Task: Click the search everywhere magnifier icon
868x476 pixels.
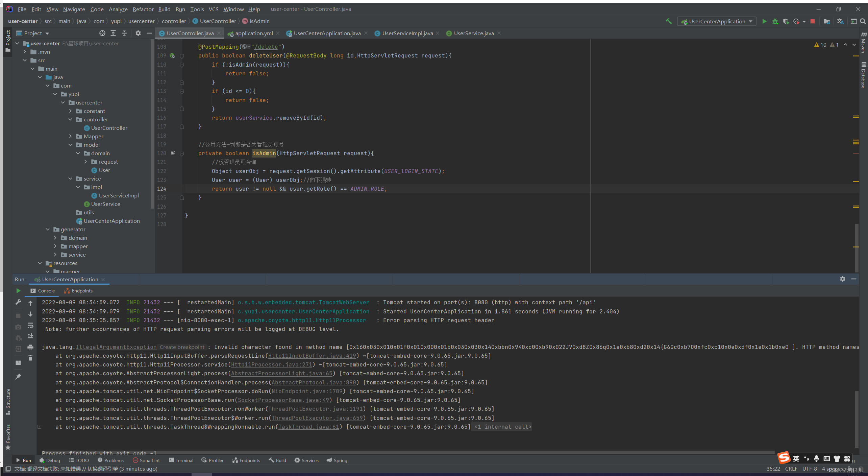Action: (863, 21)
